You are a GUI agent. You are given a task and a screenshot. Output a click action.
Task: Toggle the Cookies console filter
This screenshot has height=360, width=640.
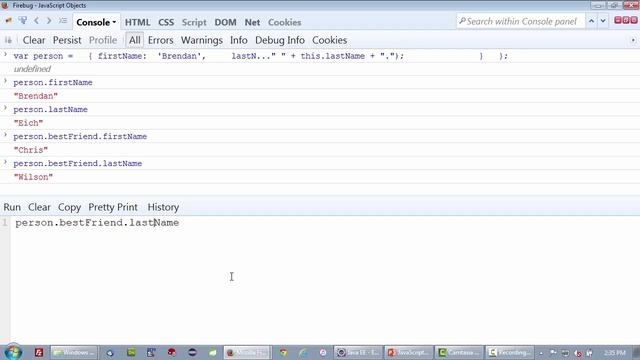tap(329, 40)
